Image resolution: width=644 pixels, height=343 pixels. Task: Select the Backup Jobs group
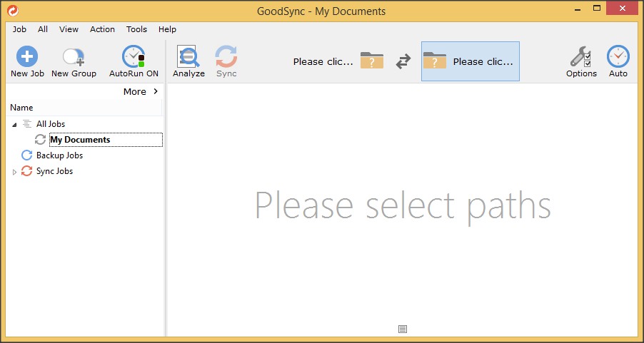pos(59,155)
